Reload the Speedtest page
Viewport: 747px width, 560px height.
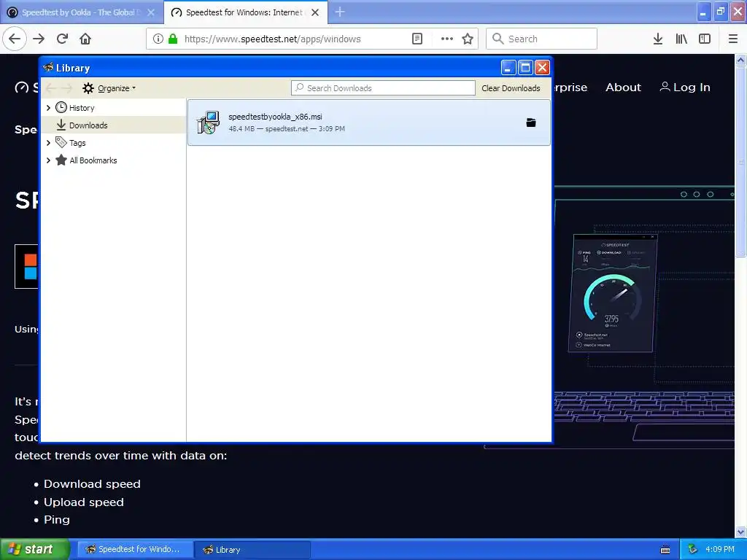pyautogui.click(x=62, y=39)
